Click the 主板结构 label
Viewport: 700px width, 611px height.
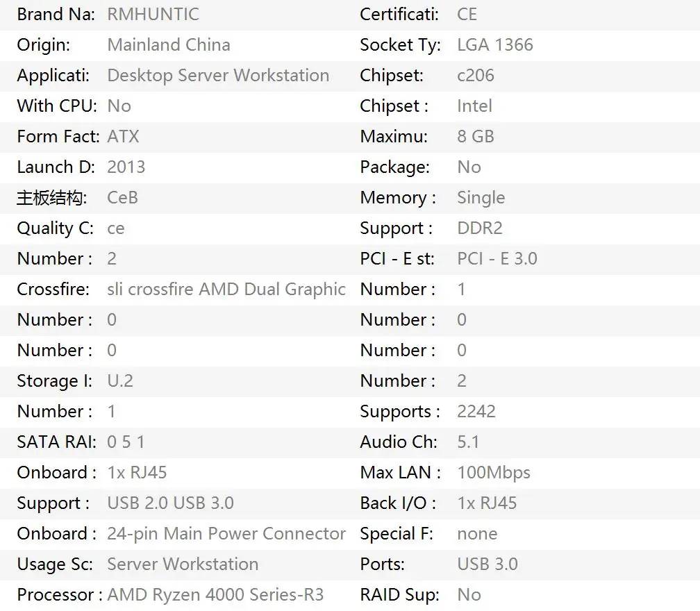point(52,198)
